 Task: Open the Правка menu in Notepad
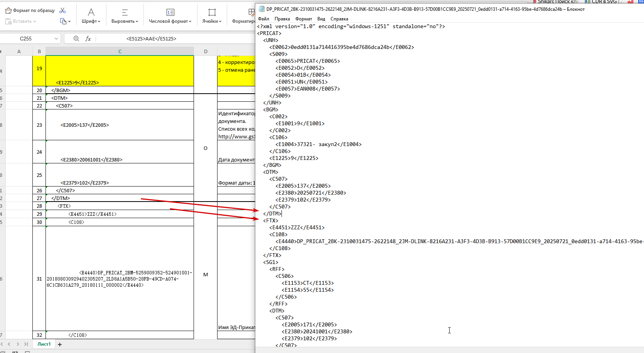click(282, 19)
